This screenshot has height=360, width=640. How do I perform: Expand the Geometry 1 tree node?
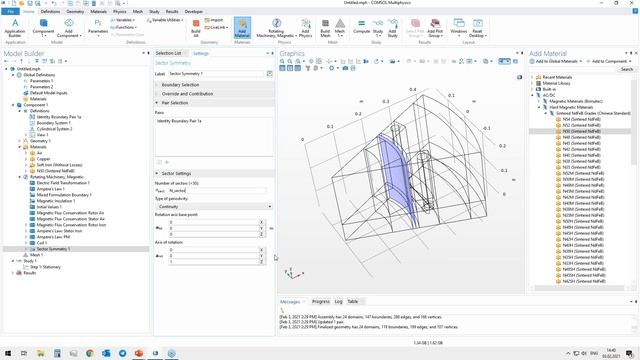19,141
